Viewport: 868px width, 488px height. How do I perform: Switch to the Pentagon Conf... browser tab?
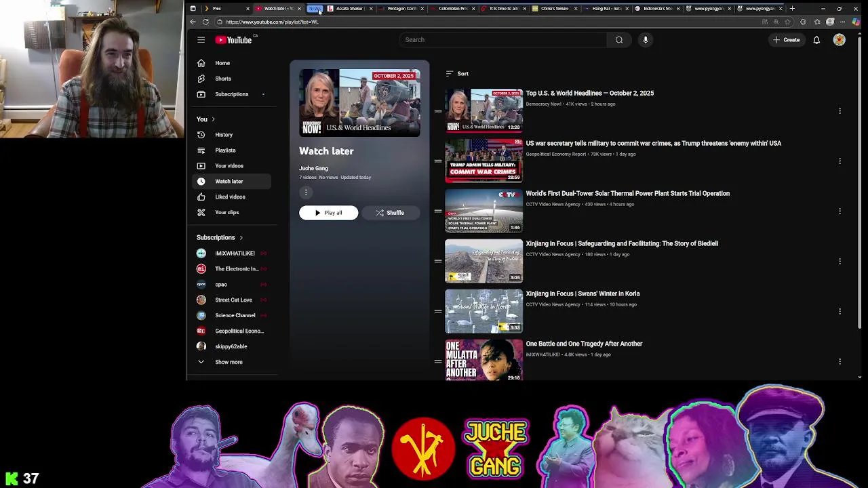tap(401, 8)
